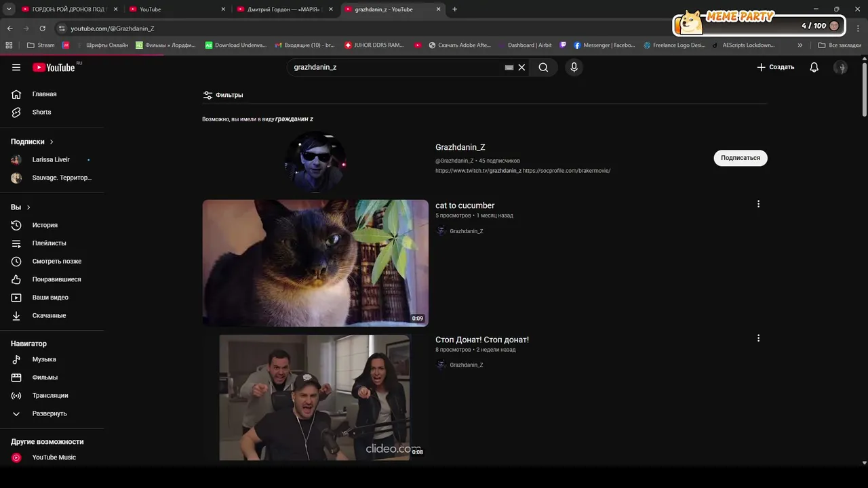This screenshot has height=488, width=868.
Task: Open Grazhdanin_Z channel avatar
Action: pos(315,161)
